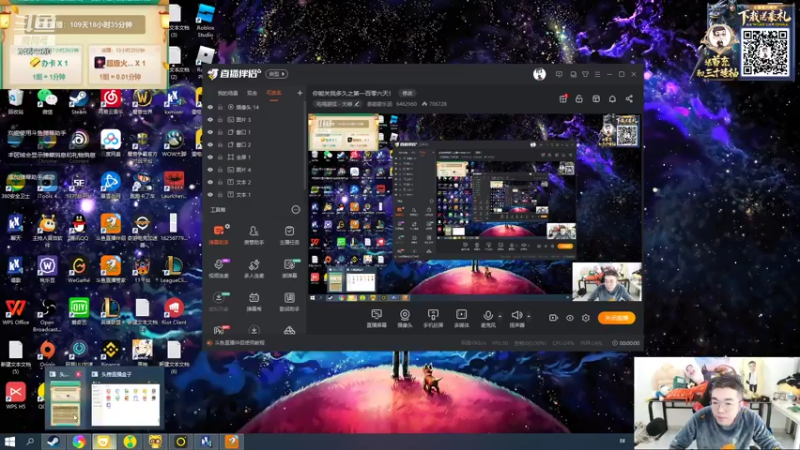
Task: Open Steam from the taskbar
Action: point(53,441)
